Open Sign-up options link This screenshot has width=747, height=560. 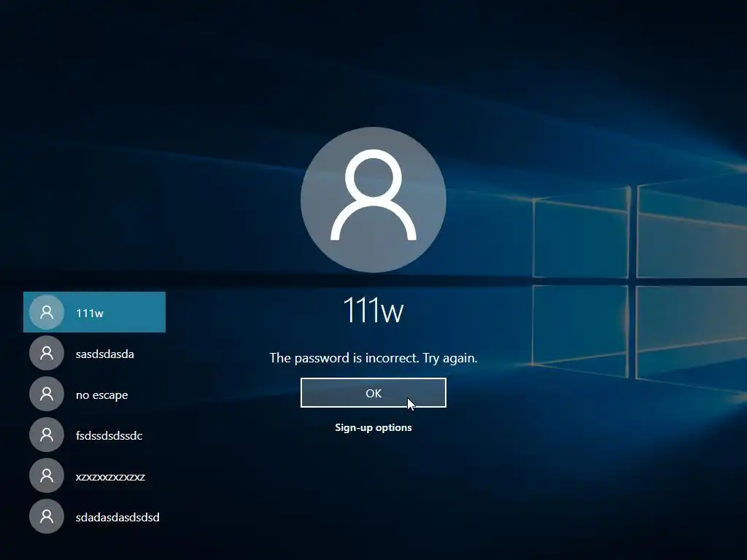(373, 427)
